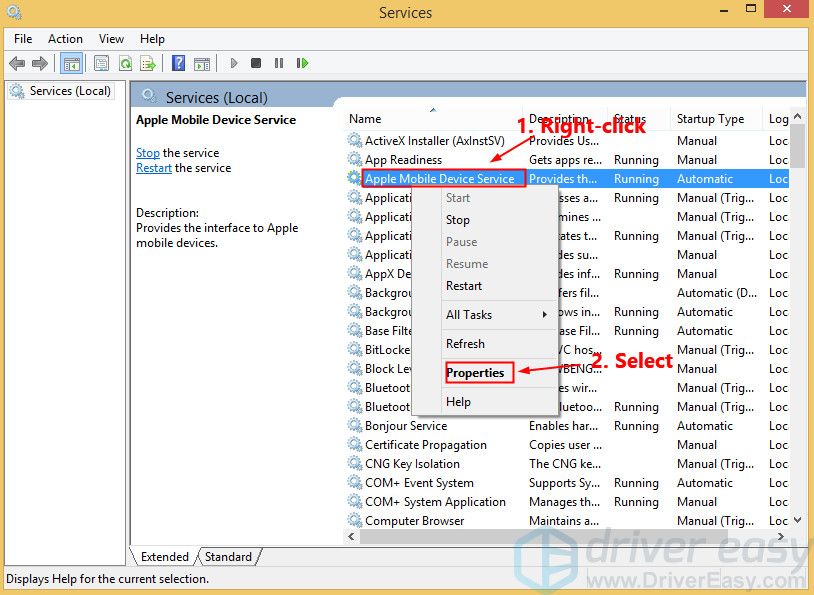Switch to the Standard tab
The height and width of the screenshot is (595, 814).
point(229,557)
